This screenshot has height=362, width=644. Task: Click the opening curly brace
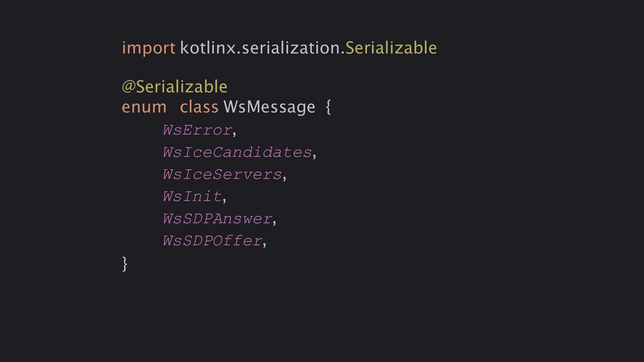pyautogui.click(x=328, y=107)
